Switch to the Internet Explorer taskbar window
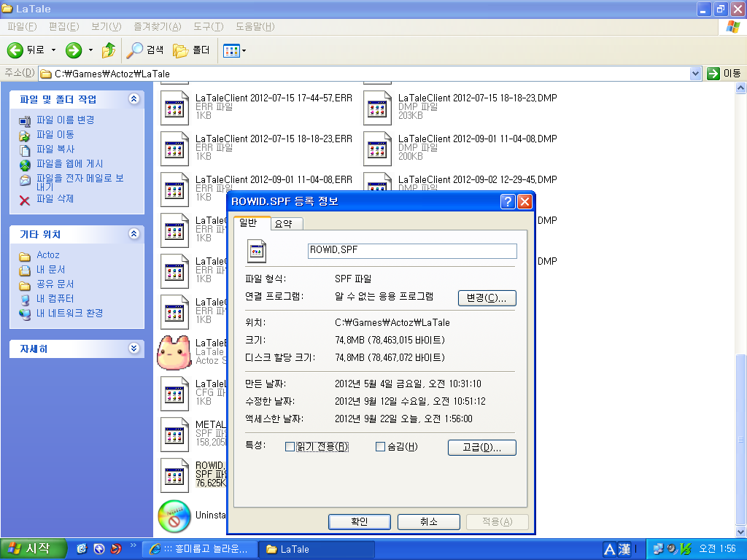This screenshot has height=560, width=747. [x=200, y=549]
